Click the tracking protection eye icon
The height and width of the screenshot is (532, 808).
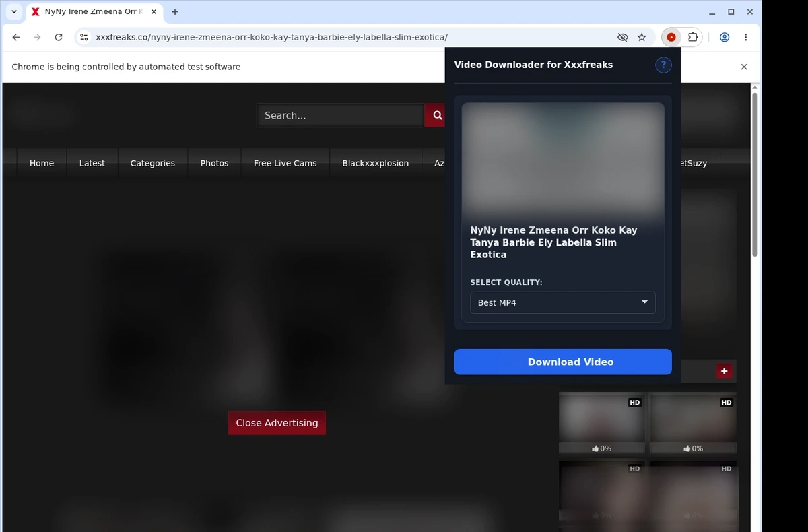coord(623,37)
